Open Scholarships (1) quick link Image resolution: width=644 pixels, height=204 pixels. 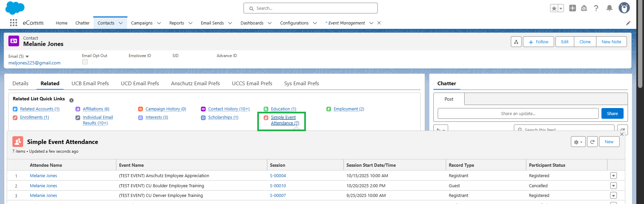coord(223,117)
